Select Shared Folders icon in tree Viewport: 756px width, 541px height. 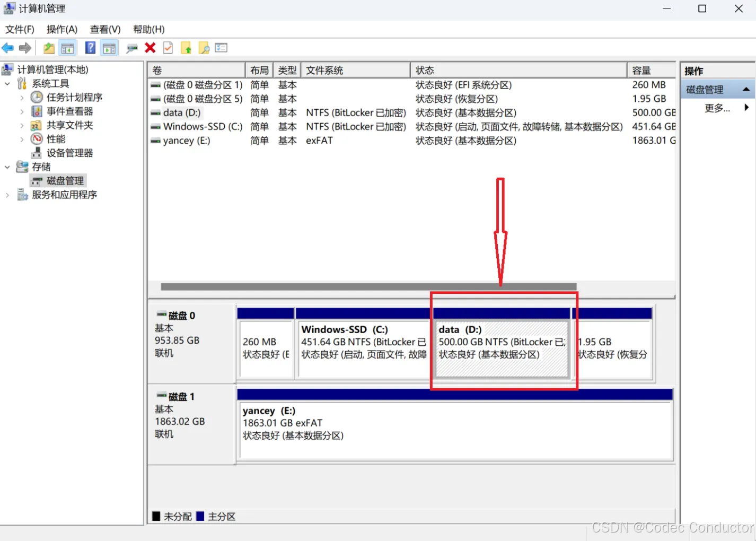[x=36, y=125]
